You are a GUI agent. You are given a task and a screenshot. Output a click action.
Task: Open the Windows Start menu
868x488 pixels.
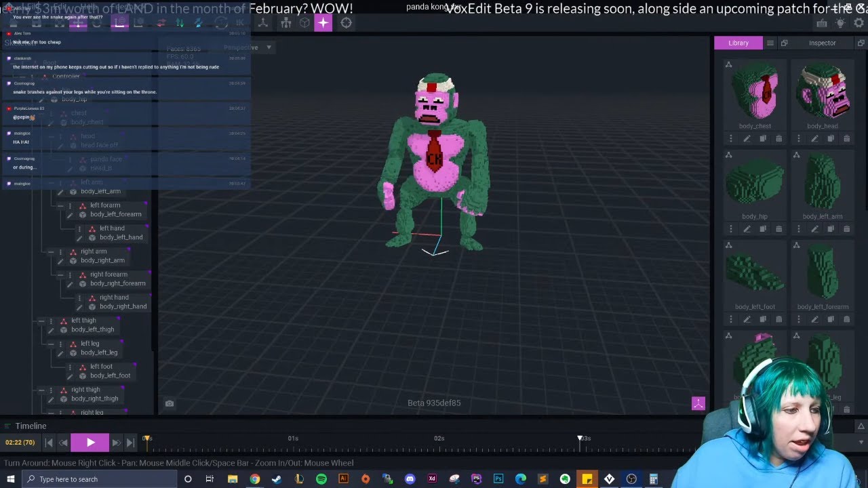click(x=11, y=479)
